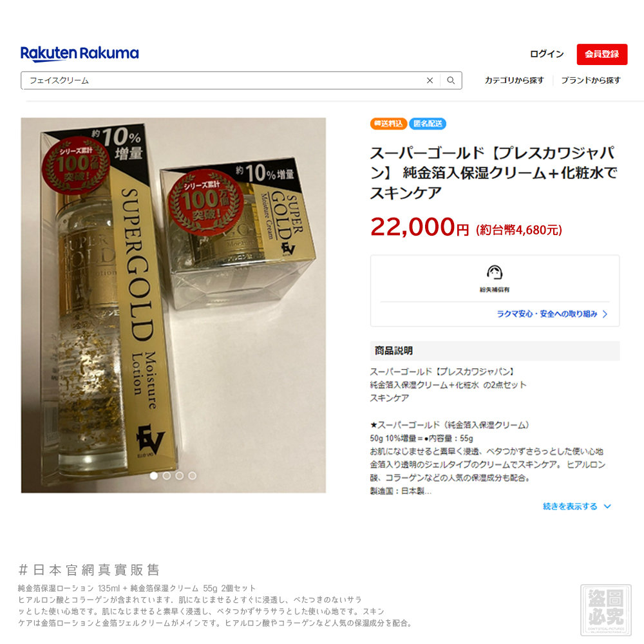Expand description via 続きを表示する
Viewport: 644px width, 644px height.
[570, 506]
